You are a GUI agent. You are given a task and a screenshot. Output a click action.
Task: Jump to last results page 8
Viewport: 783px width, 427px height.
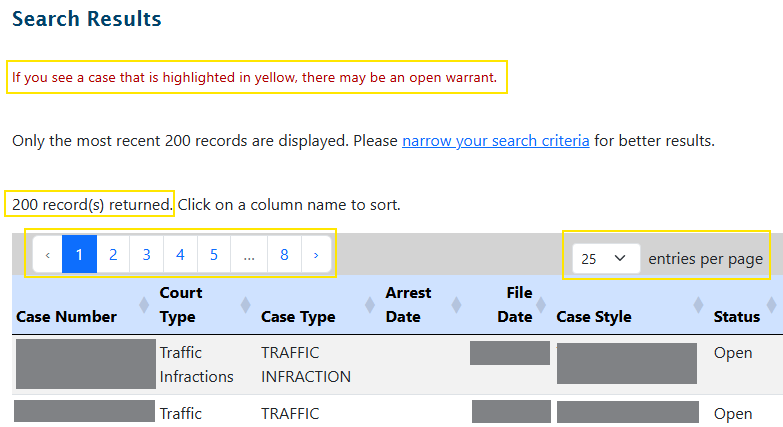coord(284,255)
